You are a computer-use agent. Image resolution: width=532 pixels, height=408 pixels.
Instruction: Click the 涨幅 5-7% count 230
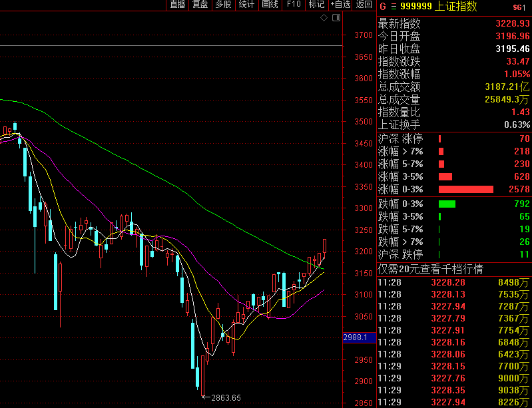[522, 164]
